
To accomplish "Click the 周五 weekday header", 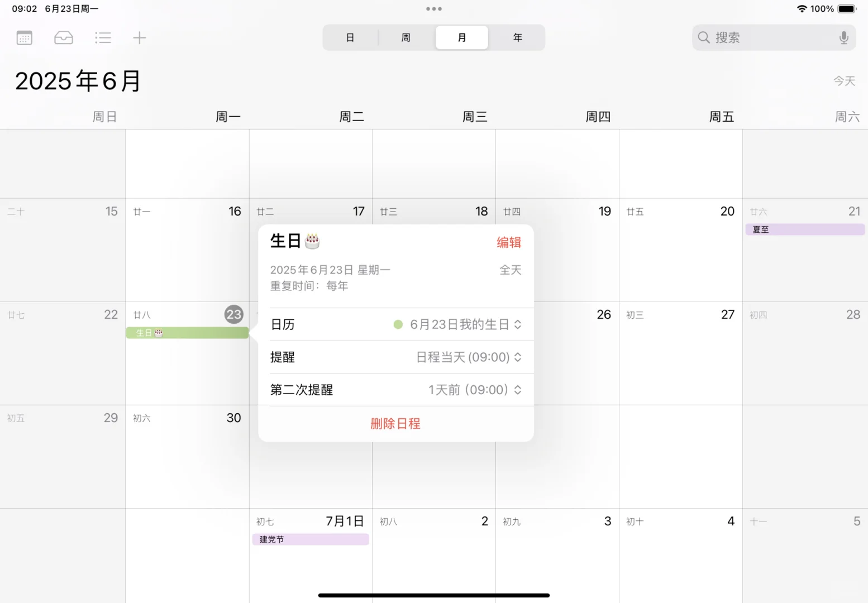I will point(722,117).
